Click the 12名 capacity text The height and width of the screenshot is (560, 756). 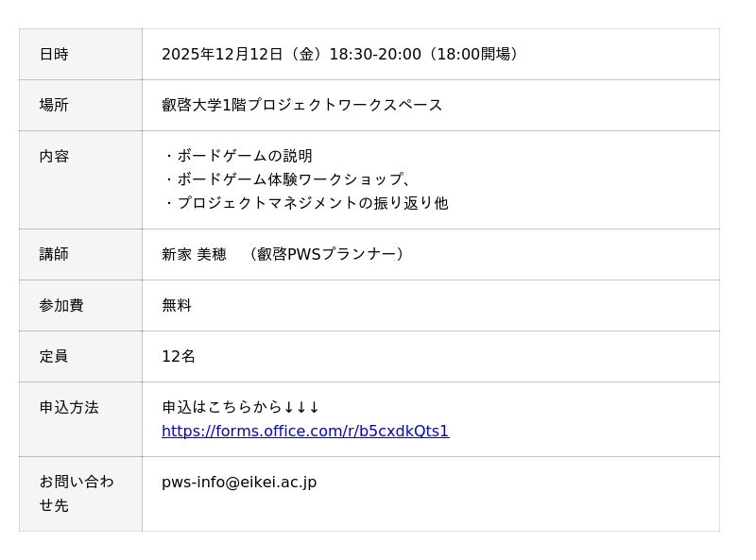179,357
